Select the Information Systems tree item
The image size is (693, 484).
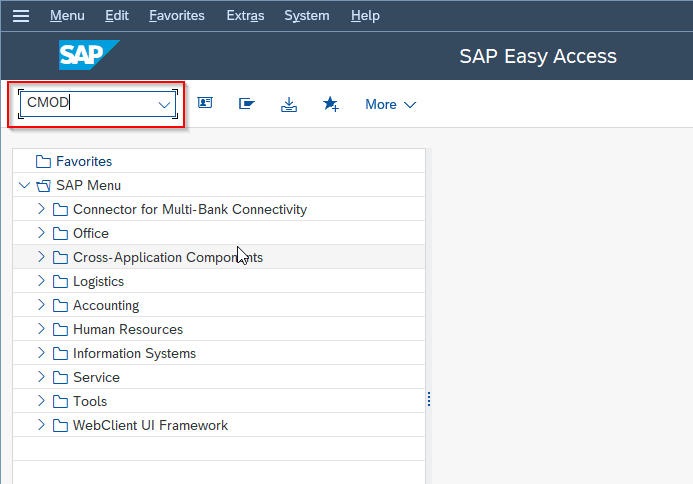click(x=134, y=354)
